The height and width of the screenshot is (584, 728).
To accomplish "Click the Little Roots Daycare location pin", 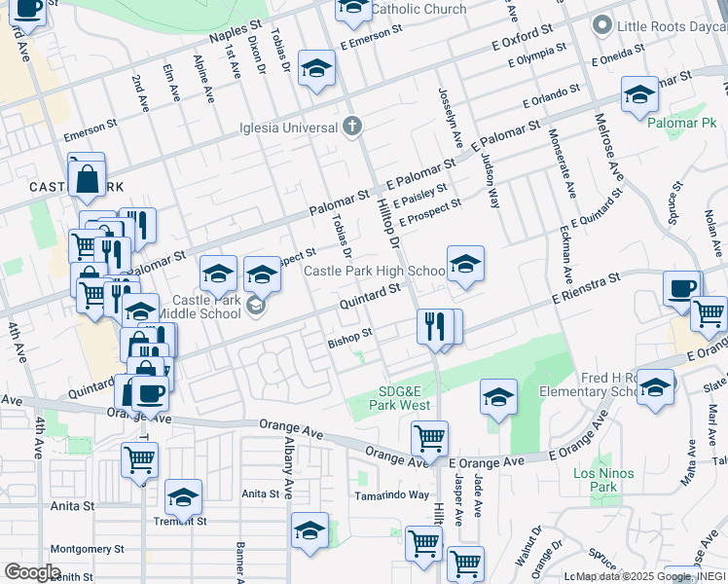I will (602, 26).
